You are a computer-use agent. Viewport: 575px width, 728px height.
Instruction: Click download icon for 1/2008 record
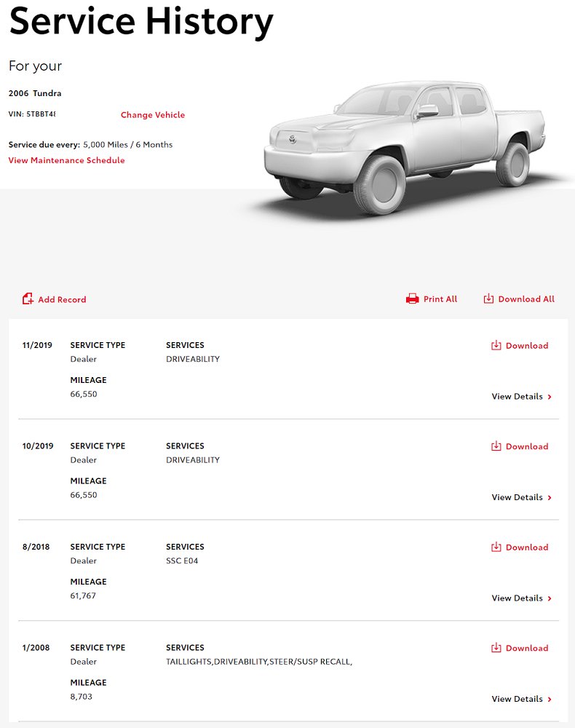[496, 647]
